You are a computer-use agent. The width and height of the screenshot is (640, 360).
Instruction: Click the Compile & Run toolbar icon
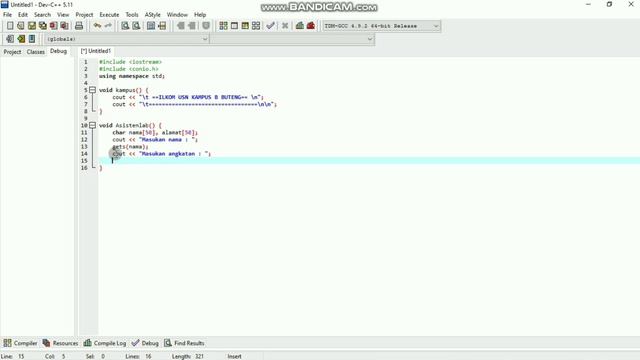(x=245, y=26)
